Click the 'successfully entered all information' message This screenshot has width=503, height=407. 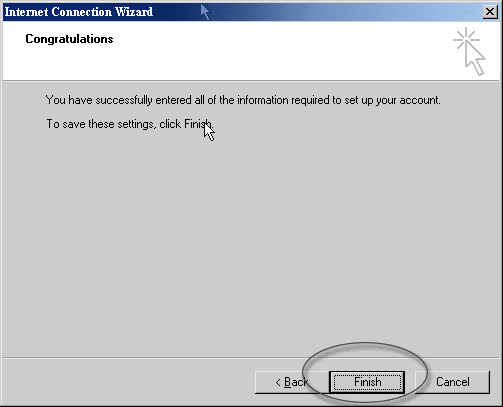click(243, 100)
